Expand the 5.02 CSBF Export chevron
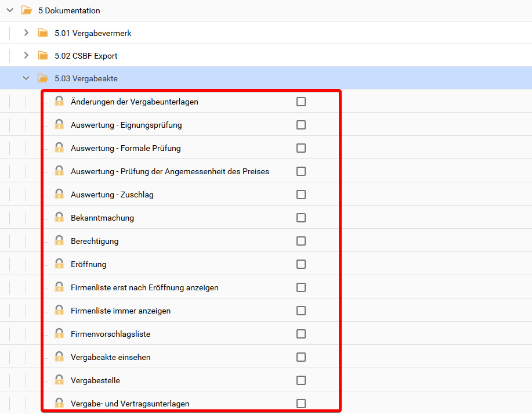 (26, 55)
